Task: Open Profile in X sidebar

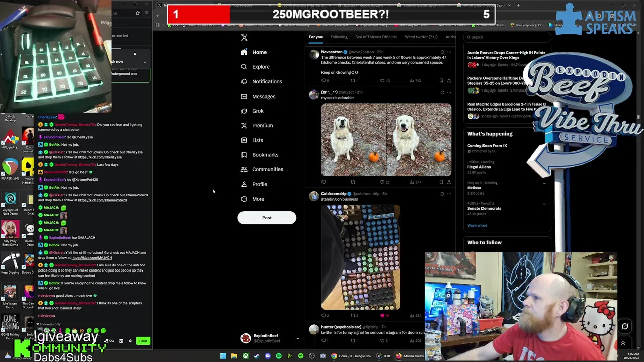Action: click(x=254, y=184)
